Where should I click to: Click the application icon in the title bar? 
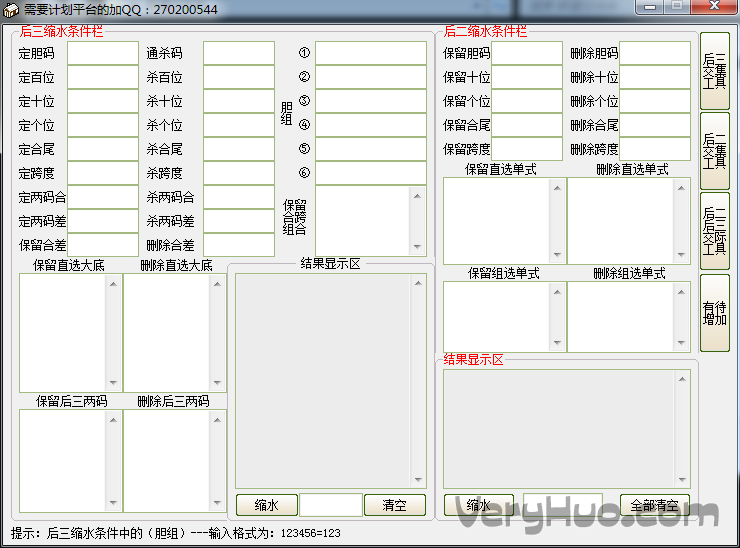[x=12, y=10]
